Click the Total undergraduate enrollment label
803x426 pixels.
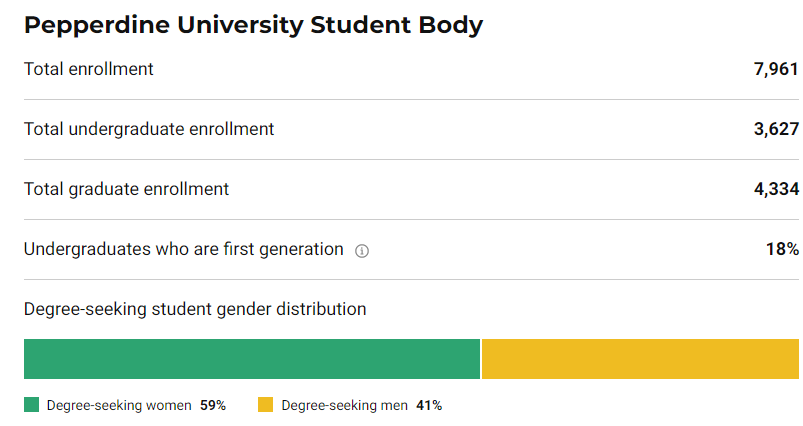pos(149,129)
